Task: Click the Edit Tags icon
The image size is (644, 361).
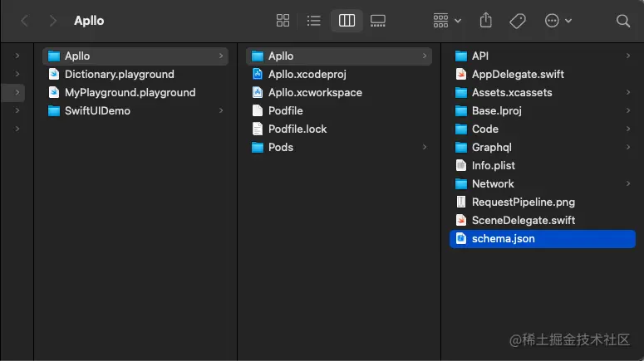Action: 517,21
